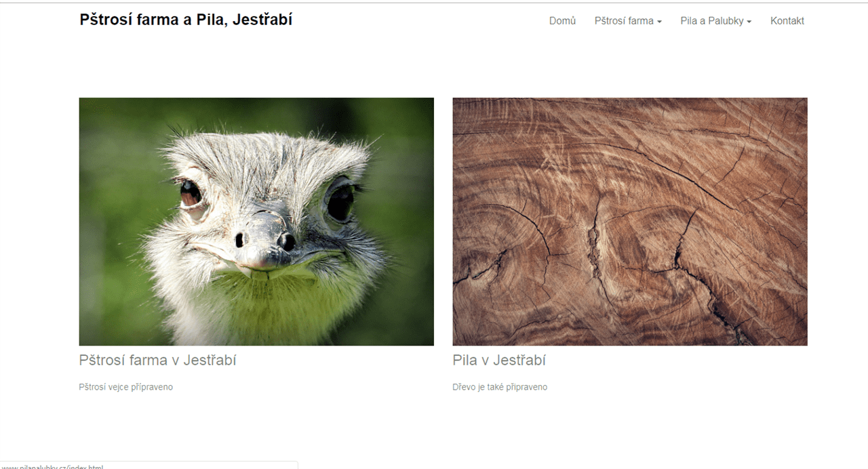Viewport: 868px width, 469px height.
Task: Click the word Jestřabí in the site title
Action: [262, 20]
